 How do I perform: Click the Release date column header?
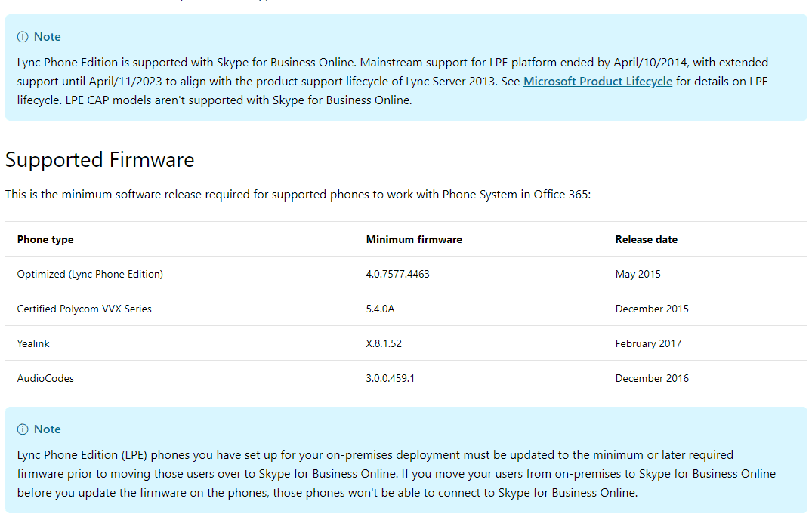646,239
